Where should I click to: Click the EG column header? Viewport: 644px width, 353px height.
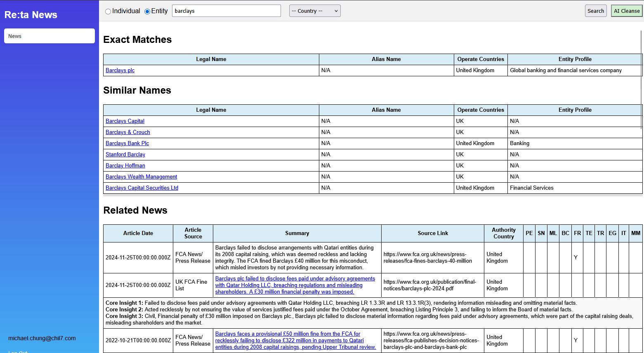pos(613,233)
